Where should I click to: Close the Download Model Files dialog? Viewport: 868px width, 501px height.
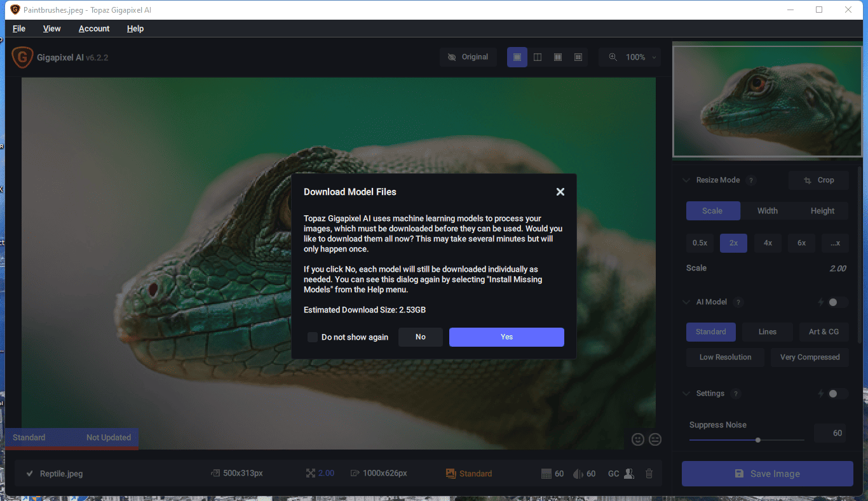560,192
